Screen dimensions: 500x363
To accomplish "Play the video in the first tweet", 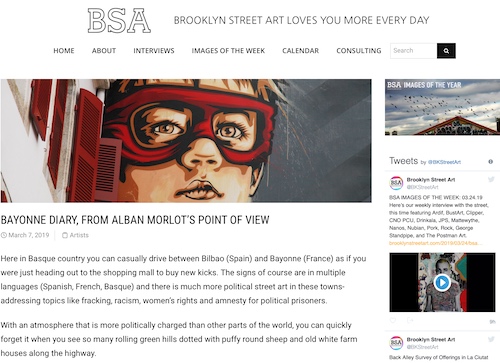I will (x=442, y=282).
